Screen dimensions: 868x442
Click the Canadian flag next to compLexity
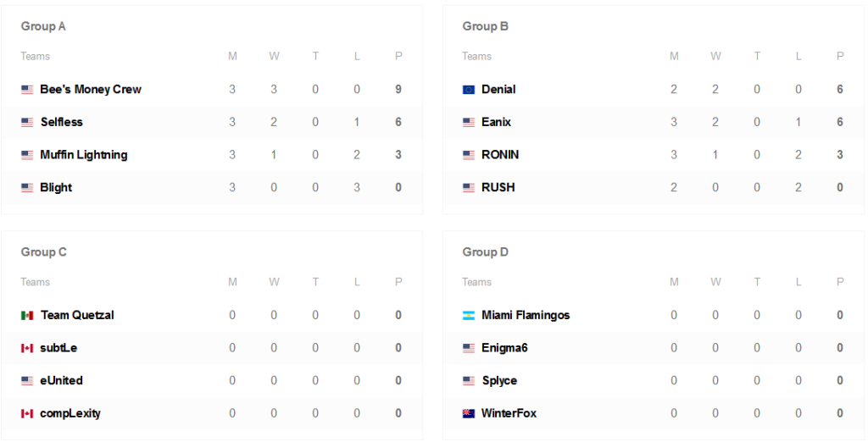(x=27, y=414)
